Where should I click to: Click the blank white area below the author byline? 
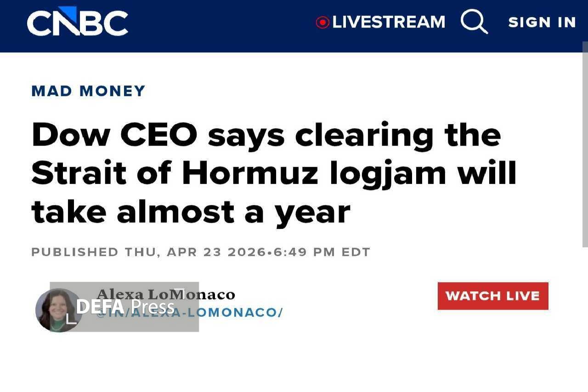(294, 363)
